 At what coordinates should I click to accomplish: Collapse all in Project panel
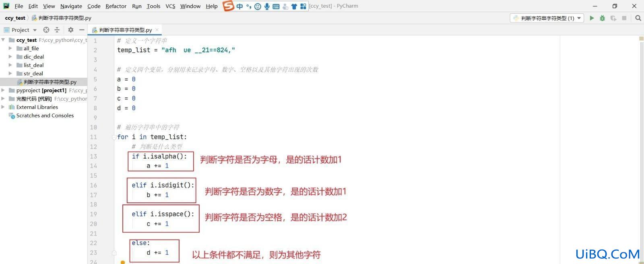57,30
